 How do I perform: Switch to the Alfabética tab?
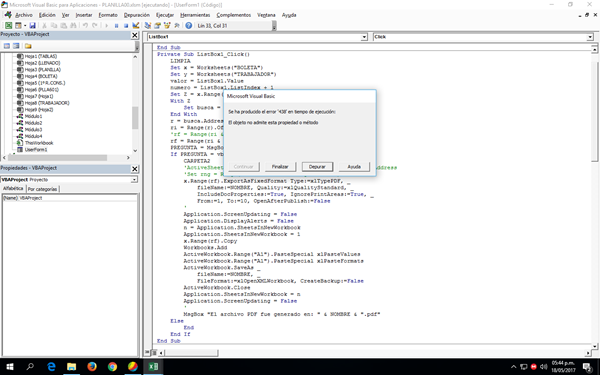click(x=13, y=189)
